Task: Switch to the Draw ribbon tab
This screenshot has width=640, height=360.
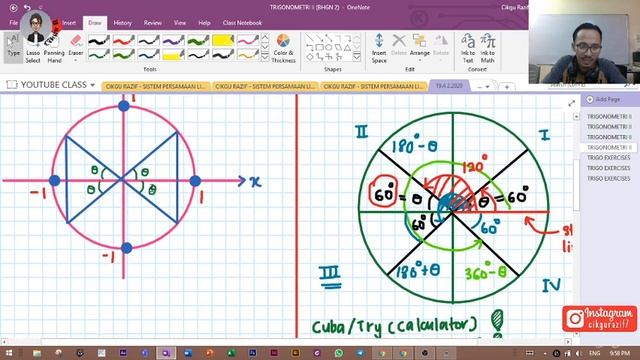Action: (x=95, y=23)
